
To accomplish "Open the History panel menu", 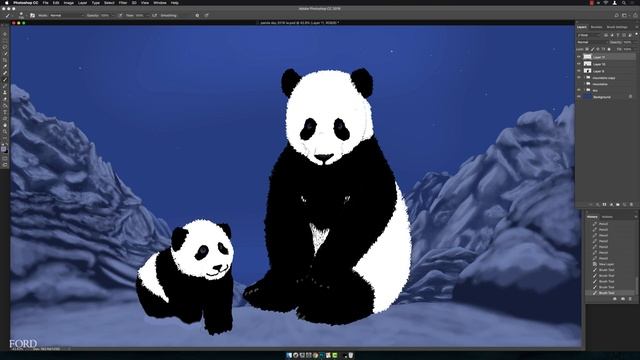I will coord(636,217).
